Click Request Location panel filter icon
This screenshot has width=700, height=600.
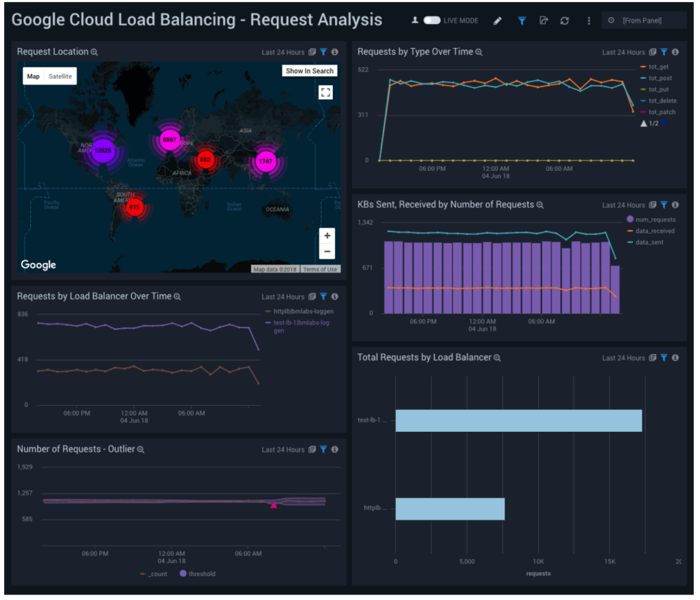pyautogui.click(x=323, y=52)
